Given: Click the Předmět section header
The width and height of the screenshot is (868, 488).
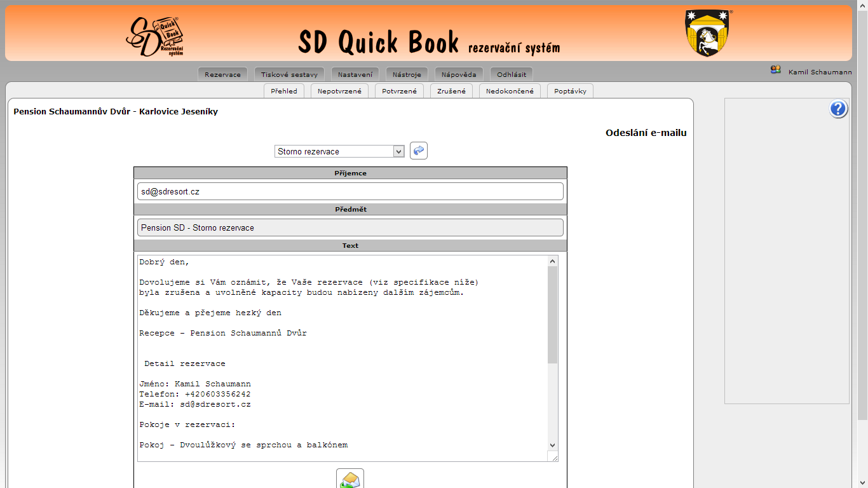Looking at the screenshot, I should pos(350,209).
